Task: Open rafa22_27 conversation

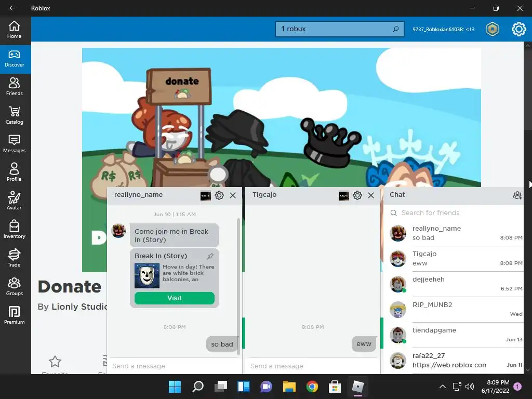Action: point(456,361)
